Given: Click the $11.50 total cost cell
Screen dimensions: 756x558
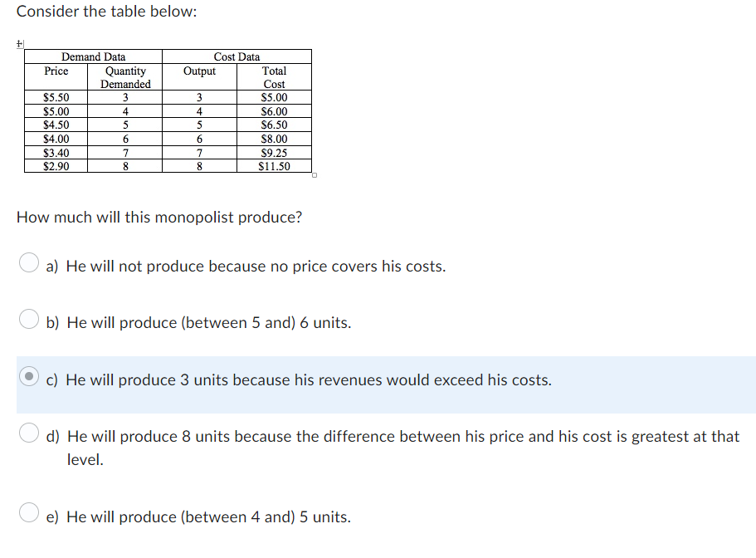Looking at the screenshot, I should [275, 166].
